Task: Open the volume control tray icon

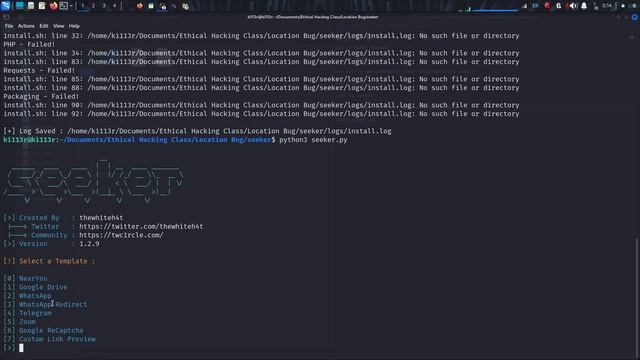Action: pos(573,6)
